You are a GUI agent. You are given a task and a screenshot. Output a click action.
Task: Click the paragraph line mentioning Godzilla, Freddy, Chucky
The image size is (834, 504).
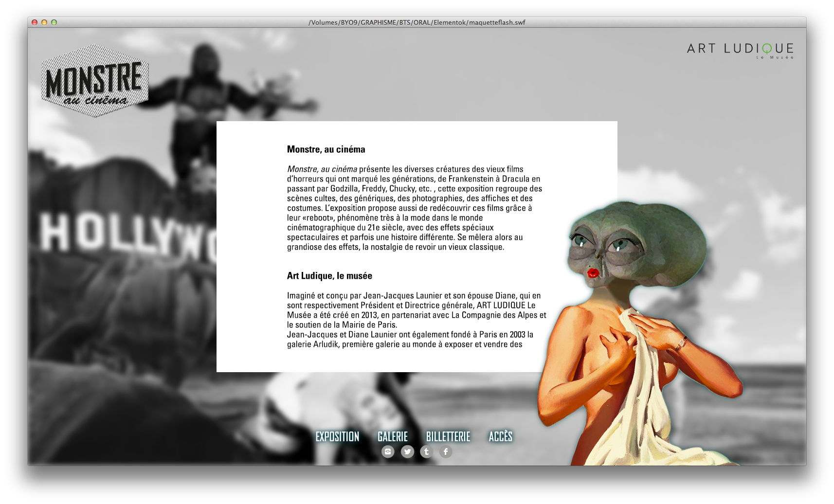pyautogui.click(x=415, y=189)
